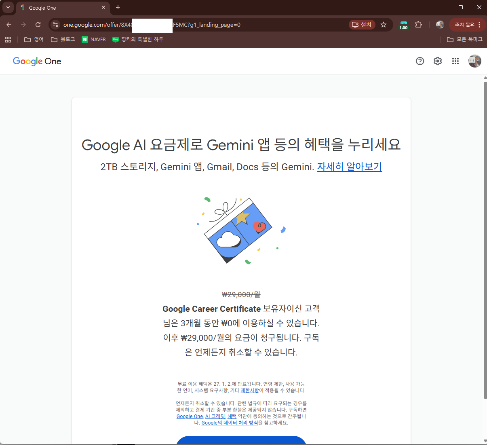Click the Google AI 요금제 headline
The width and height of the screenshot is (487, 448).
point(241,145)
